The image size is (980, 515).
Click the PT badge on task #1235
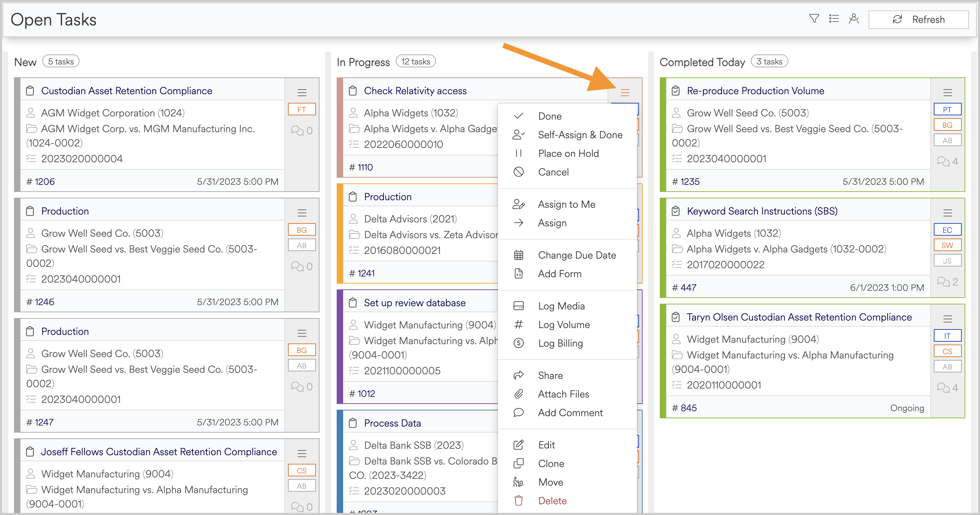[x=947, y=110]
